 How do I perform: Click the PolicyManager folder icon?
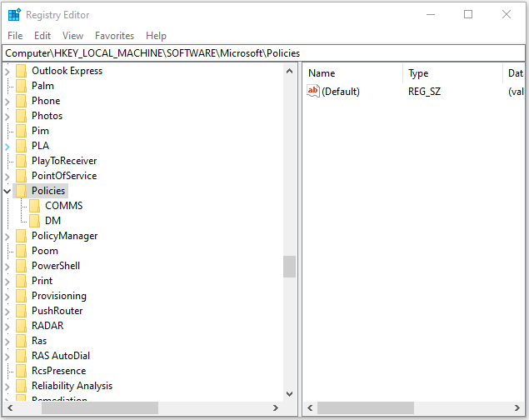point(22,236)
